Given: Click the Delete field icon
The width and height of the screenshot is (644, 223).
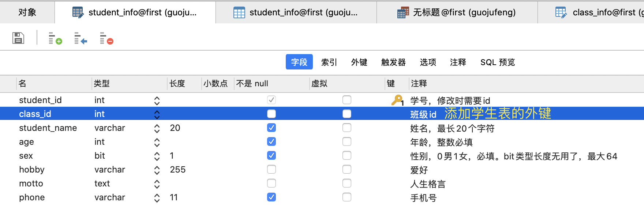Looking at the screenshot, I should point(106,38).
